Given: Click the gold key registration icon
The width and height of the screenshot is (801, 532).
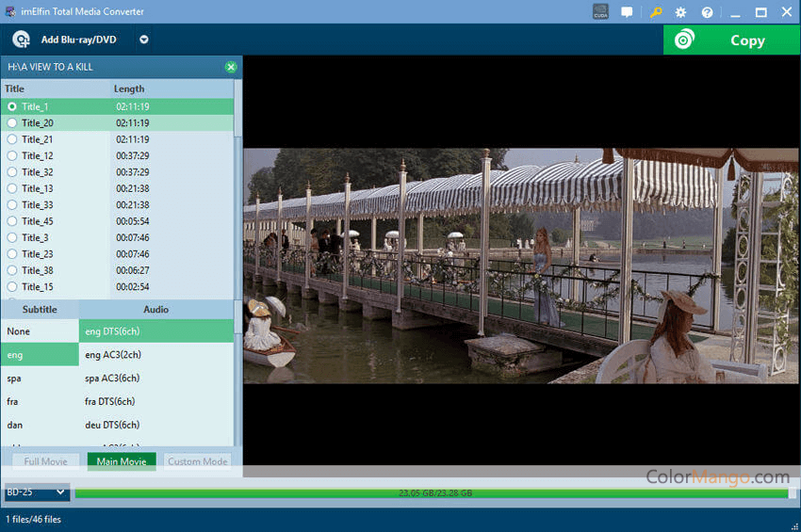Looking at the screenshot, I should (656, 12).
